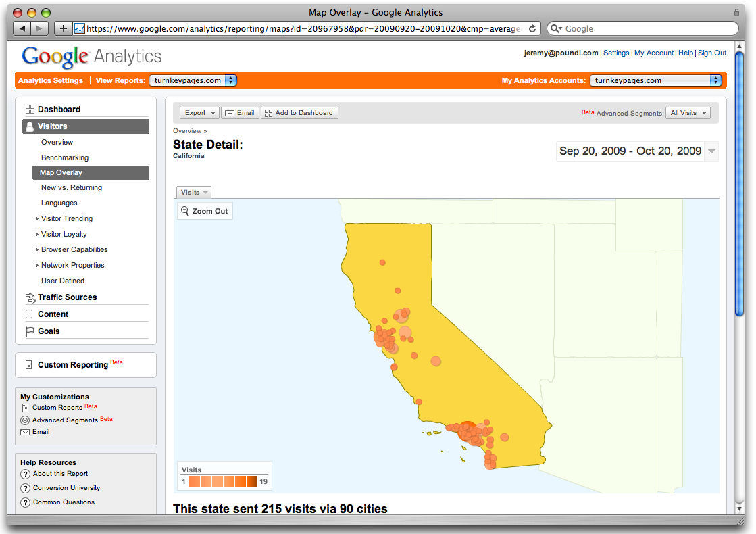756x534 pixels.
Task: Click the reload page icon
Action: (532, 28)
